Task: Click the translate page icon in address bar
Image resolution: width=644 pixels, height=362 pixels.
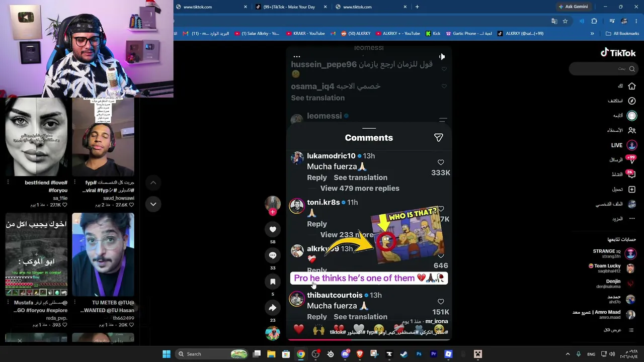Action: (x=554, y=21)
